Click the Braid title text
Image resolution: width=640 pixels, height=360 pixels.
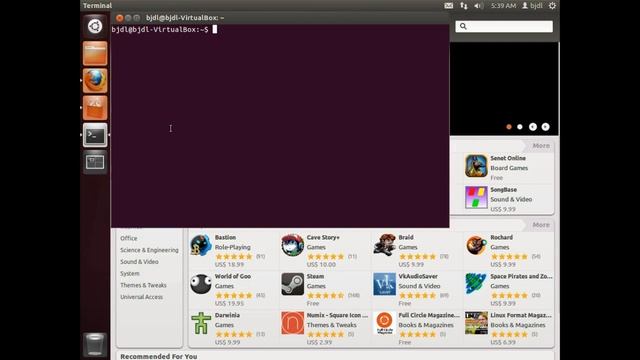coord(406,238)
